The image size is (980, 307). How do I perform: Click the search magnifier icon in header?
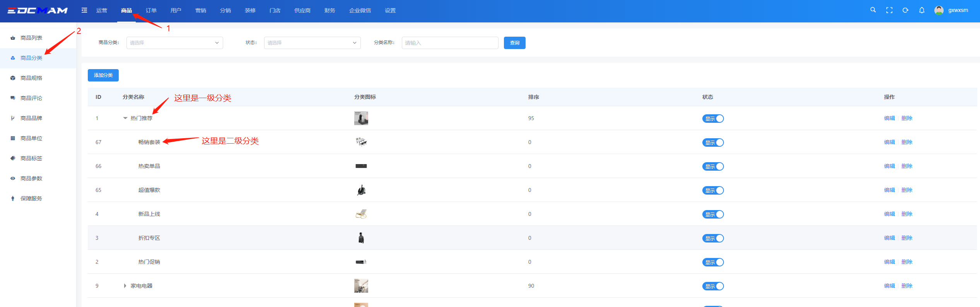click(873, 10)
